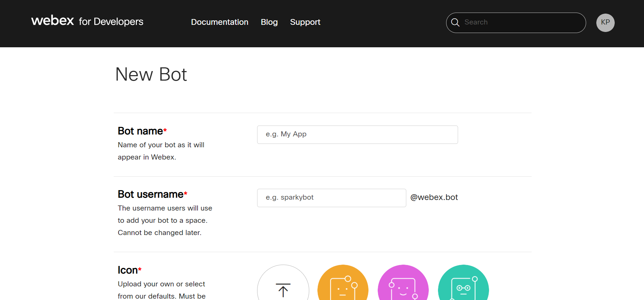Click the Bot name input field
644x300 pixels.
point(357,135)
